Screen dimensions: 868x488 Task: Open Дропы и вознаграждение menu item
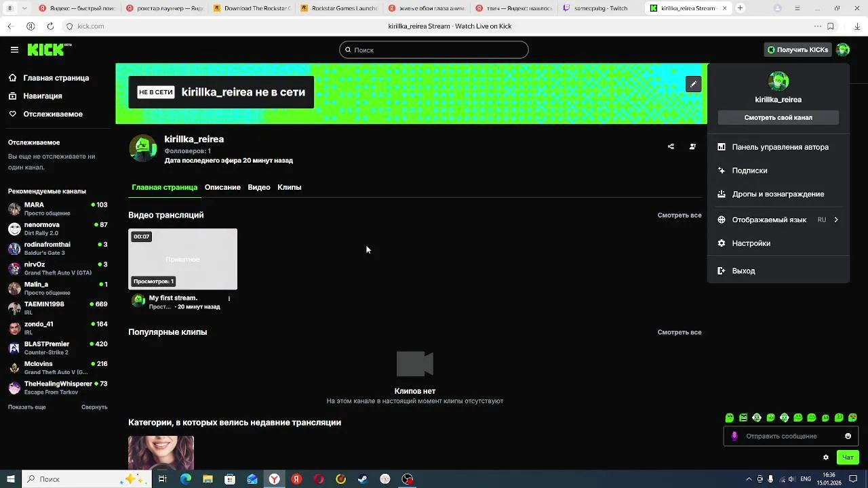coord(778,194)
